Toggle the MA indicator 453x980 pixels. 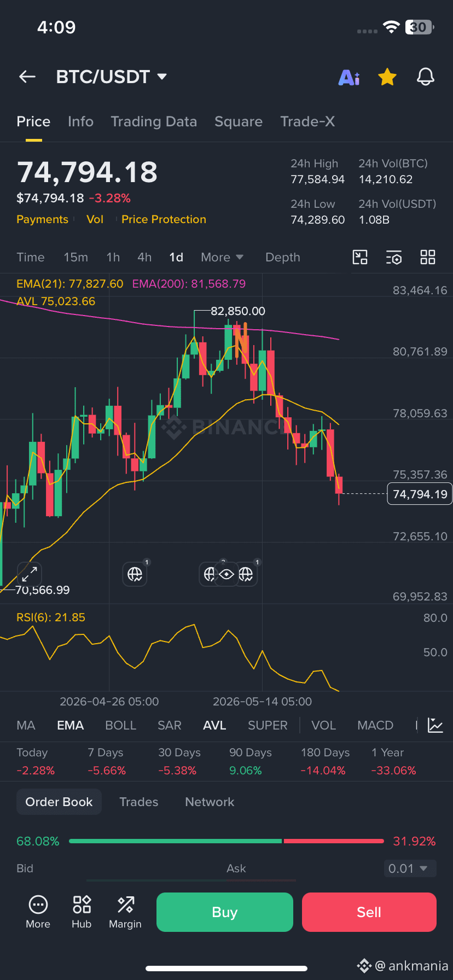pos(26,725)
